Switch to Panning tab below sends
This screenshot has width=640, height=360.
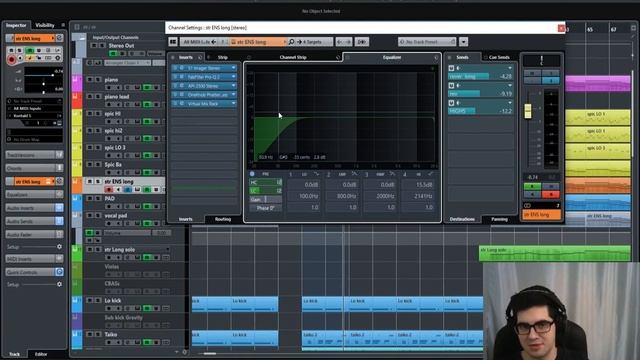(x=499, y=219)
